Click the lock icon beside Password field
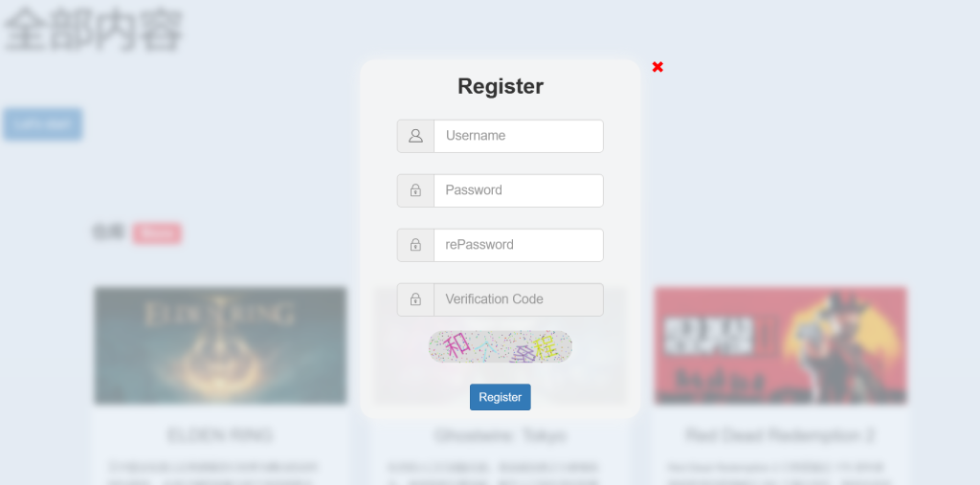 point(415,190)
